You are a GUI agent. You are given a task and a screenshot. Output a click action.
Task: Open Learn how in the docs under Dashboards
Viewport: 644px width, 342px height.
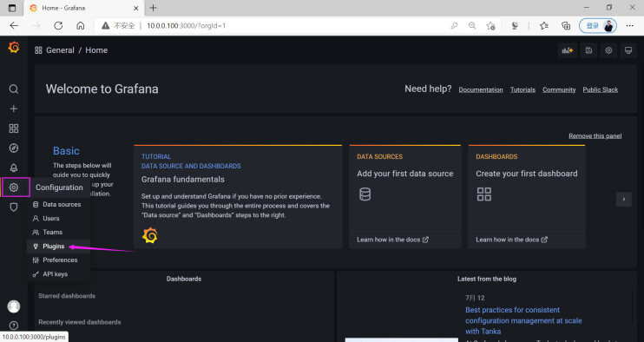point(511,240)
